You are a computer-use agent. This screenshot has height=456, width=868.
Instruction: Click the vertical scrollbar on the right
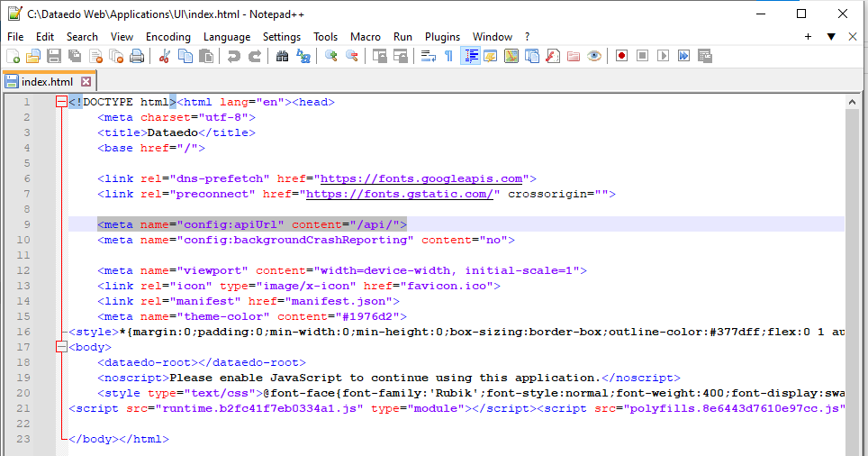point(853,270)
